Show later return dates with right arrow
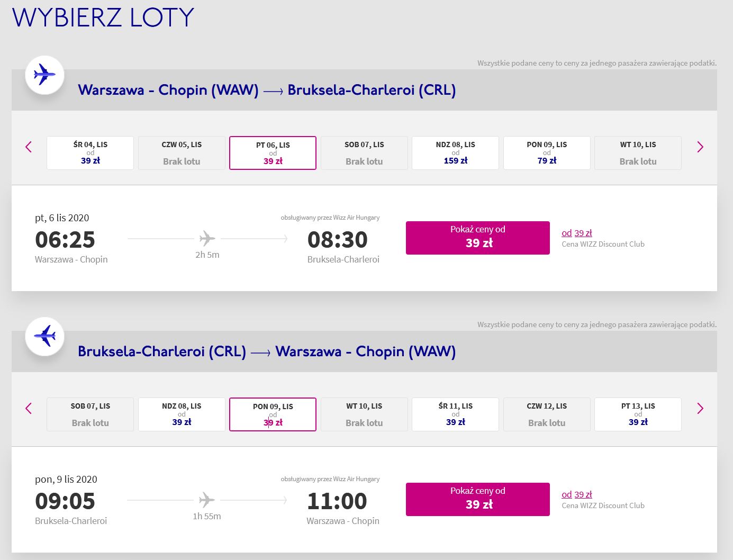Viewport: 733px width, 560px height. click(700, 408)
